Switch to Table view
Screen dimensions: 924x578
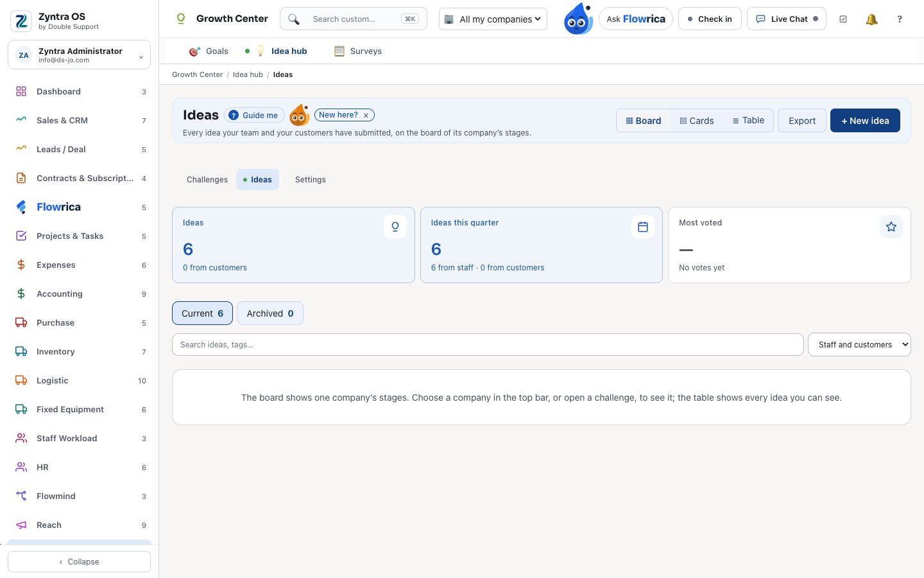(748, 120)
